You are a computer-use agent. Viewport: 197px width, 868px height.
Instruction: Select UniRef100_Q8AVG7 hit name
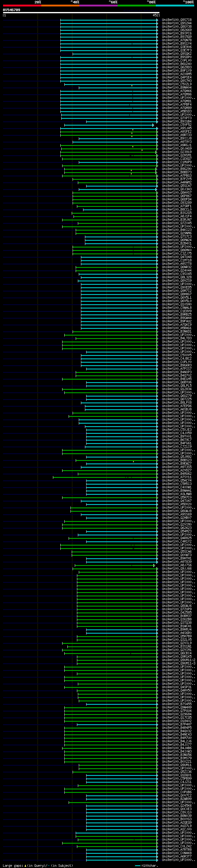[x=177, y=193]
